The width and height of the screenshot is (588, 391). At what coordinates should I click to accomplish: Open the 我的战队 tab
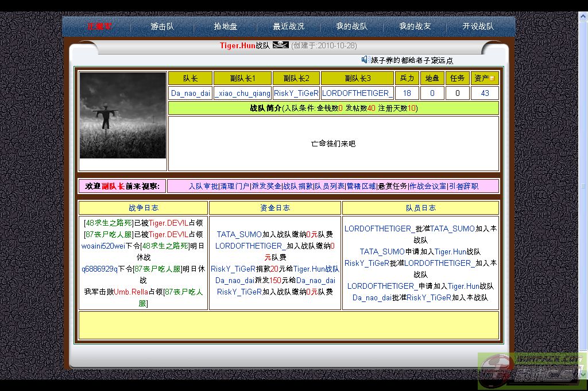pyautogui.click(x=351, y=26)
